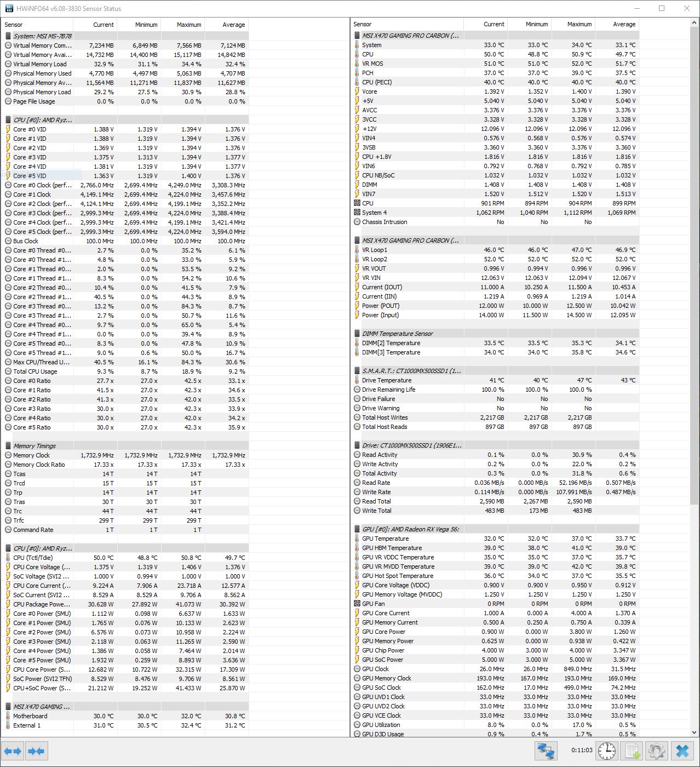
Task: Click the fan icon beside CPU 901 RPM
Action: (357, 203)
